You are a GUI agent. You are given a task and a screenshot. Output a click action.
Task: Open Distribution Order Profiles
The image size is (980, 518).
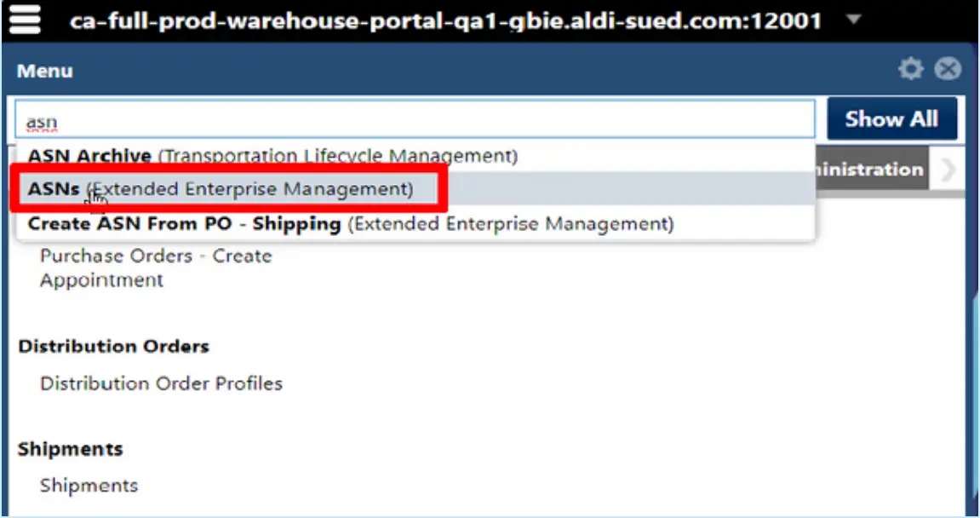coord(161,383)
